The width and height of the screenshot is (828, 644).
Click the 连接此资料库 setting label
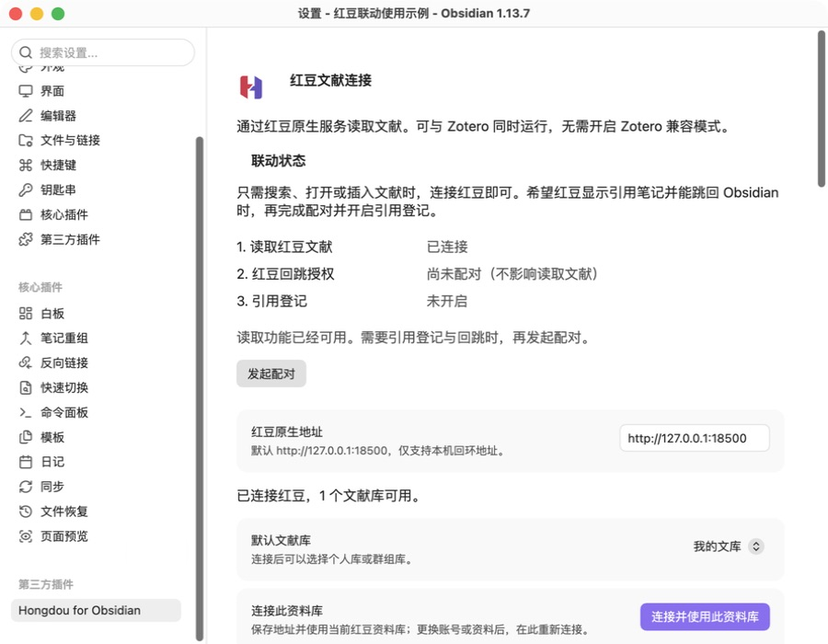pyautogui.click(x=287, y=611)
